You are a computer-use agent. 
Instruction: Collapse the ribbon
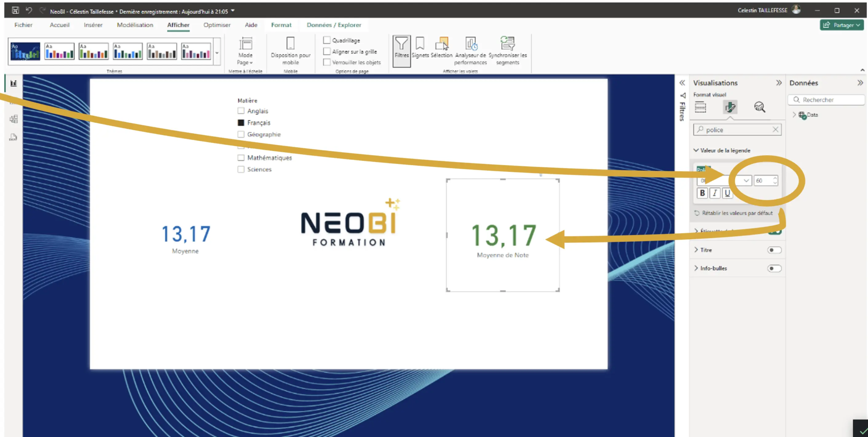[x=862, y=70]
